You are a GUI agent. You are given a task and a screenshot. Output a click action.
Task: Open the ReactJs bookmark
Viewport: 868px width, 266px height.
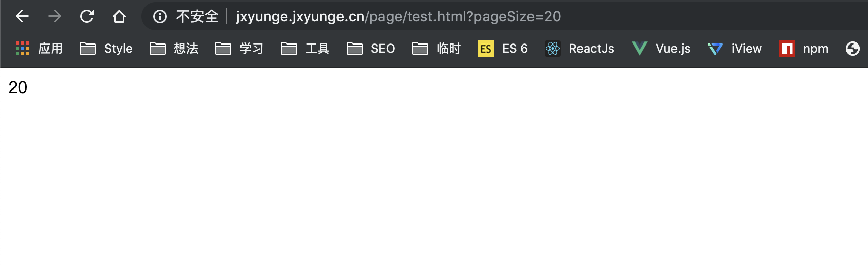[580, 49]
